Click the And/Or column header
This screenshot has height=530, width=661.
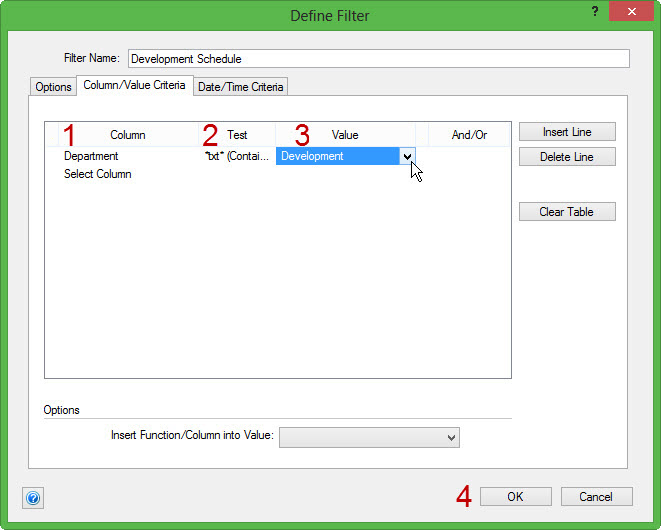(469, 135)
